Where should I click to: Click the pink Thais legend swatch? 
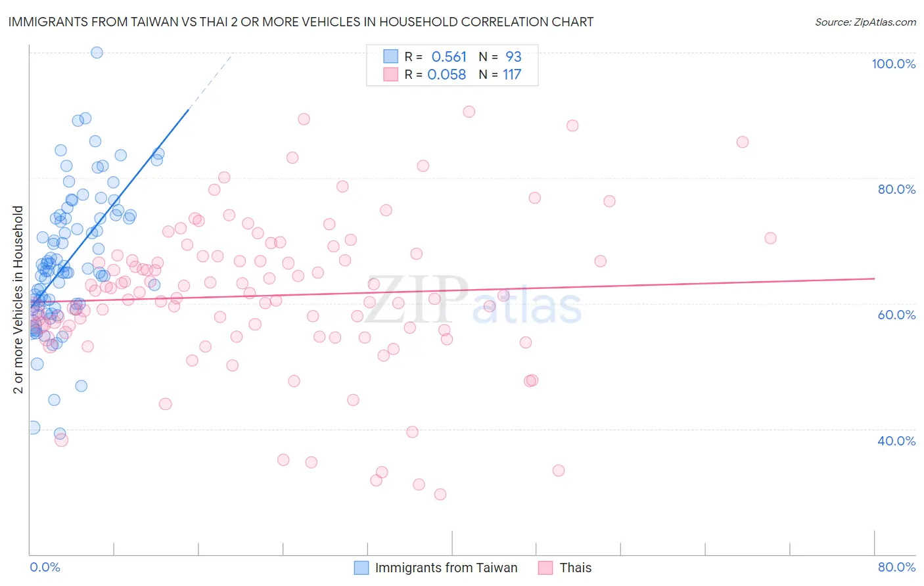pos(545,568)
